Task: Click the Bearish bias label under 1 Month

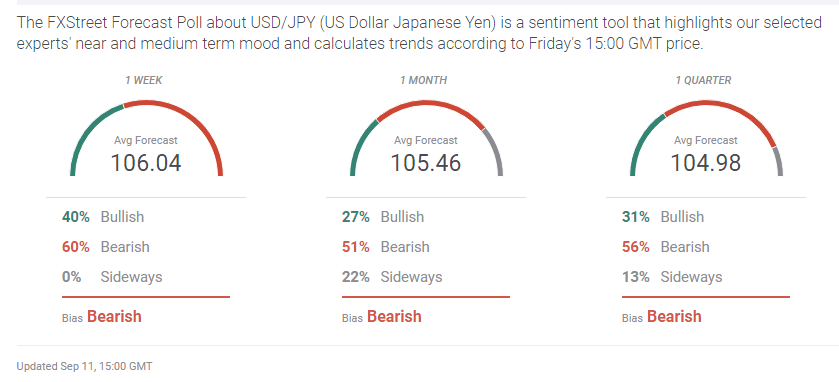Action: tap(394, 316)
